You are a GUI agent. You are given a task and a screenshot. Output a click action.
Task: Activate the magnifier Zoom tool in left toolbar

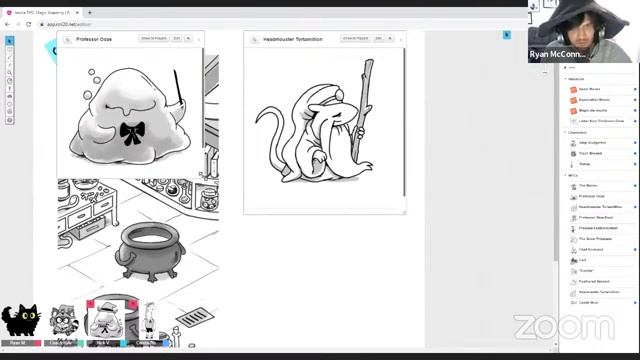click(x=10, y=73)
